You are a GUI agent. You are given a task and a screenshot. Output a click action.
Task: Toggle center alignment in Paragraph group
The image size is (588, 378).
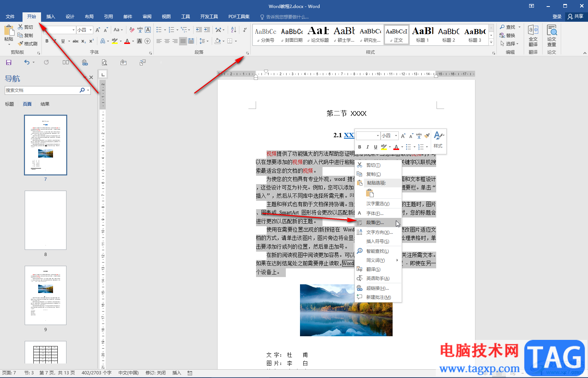click(167, 41)
